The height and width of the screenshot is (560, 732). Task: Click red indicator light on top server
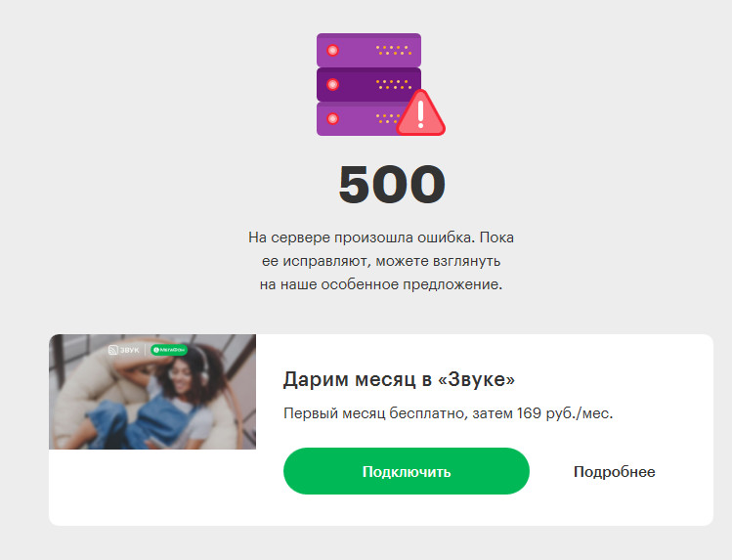(332, 50)
